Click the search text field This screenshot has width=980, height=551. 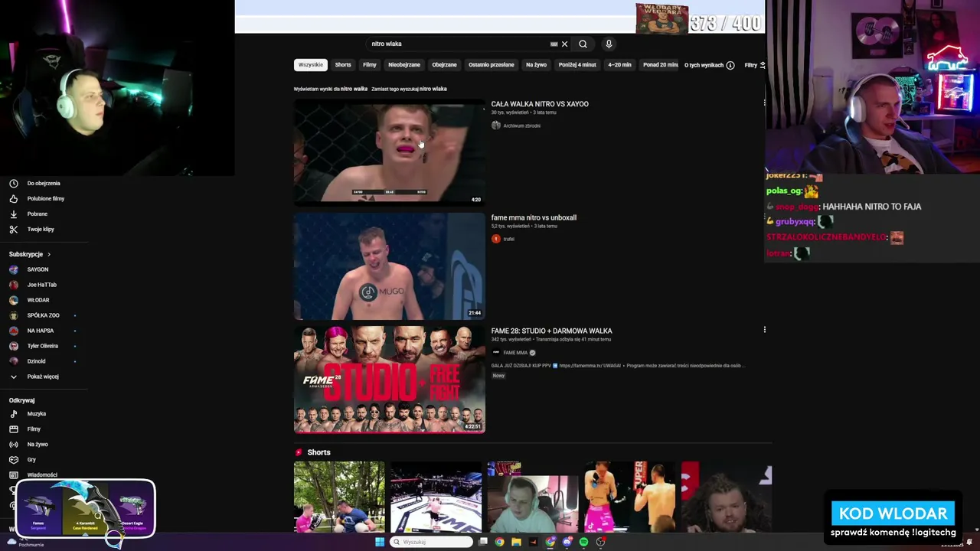tap(458, 44)
